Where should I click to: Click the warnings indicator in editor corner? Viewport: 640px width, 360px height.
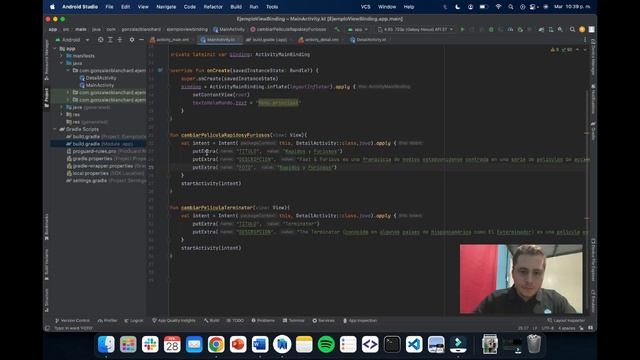[562, 50]
